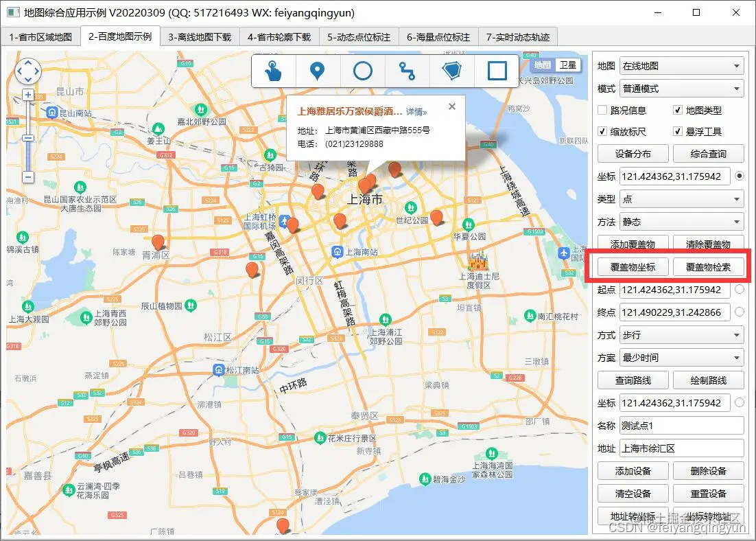Screen dimensions: 756x541
Task: Switch to the 3-离线地图下载 tab
Action: [x=200, y=36]
